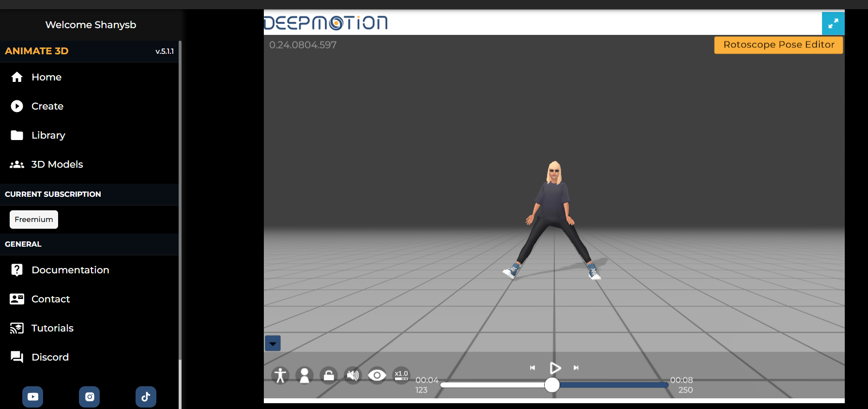Mute the animation audio
868x409 pixels.
[353, 376]
